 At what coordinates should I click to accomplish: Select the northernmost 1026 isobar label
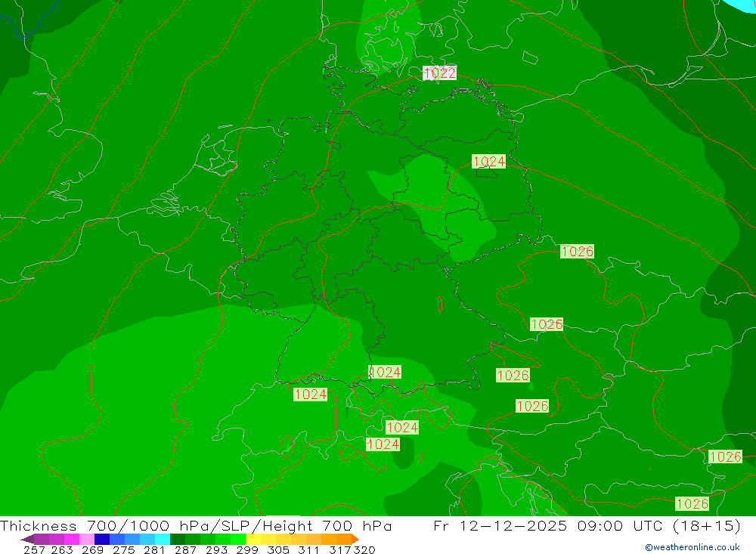click(577, 251)
